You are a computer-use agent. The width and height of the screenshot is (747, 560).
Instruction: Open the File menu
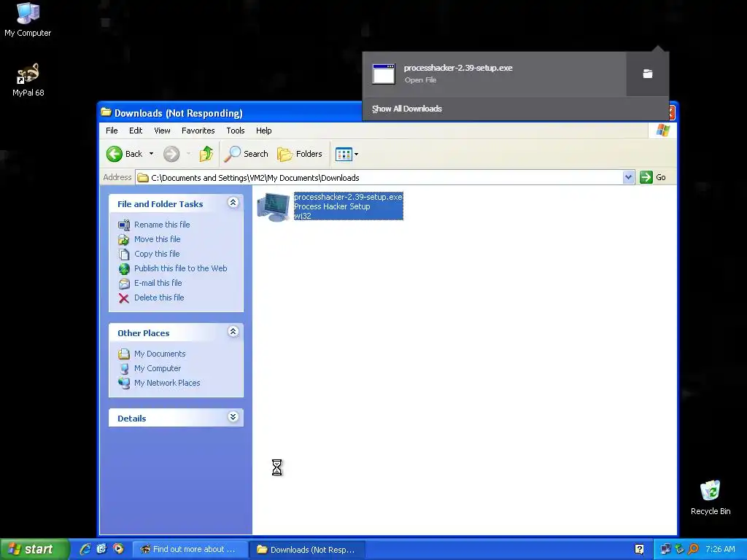click(112, 131)
